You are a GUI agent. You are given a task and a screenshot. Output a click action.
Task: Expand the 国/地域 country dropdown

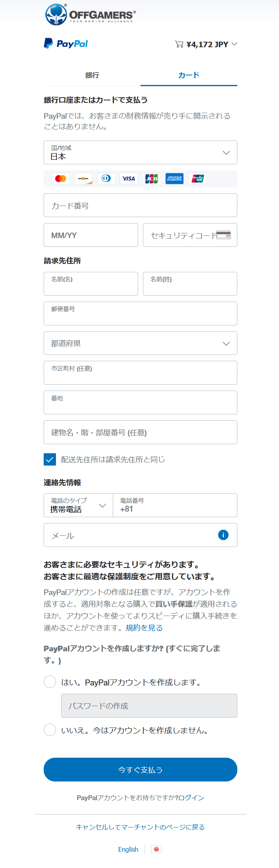point(140,152)
